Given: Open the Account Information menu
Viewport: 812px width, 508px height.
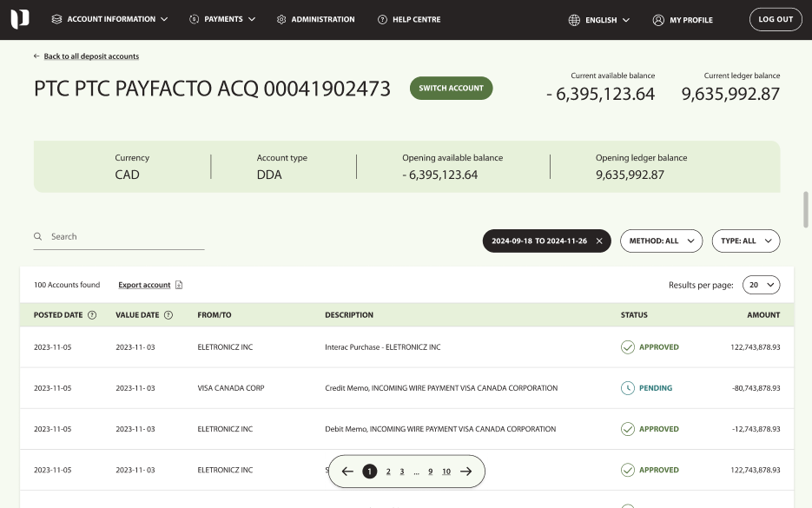Looking at the screenshot, I should [110, 19].
